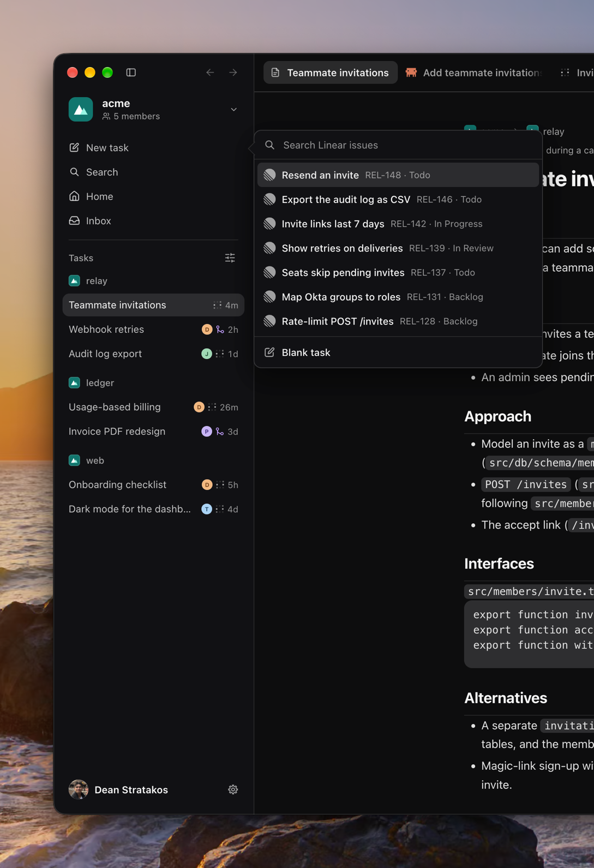Open the Invoice PDF redesign task
Screen dimensions: 594x868
click(x=153, y=432)
